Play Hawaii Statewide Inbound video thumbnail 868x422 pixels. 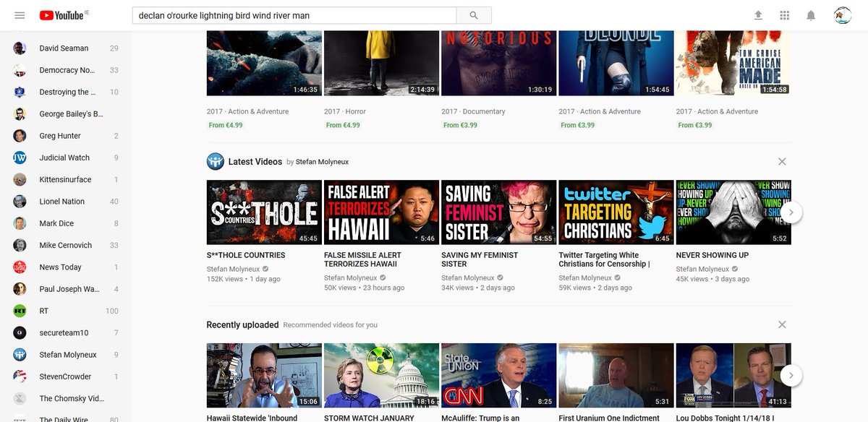264,375
